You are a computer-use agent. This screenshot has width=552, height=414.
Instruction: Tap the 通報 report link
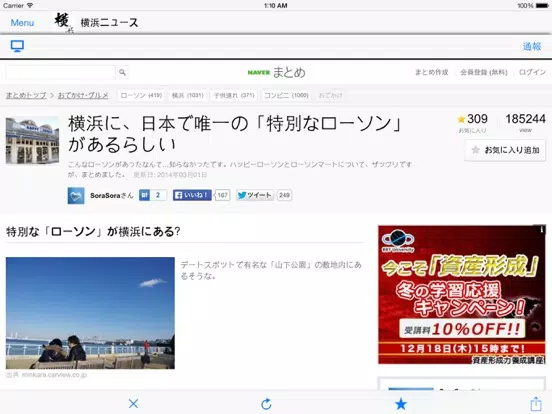click(x=532, y=46)
